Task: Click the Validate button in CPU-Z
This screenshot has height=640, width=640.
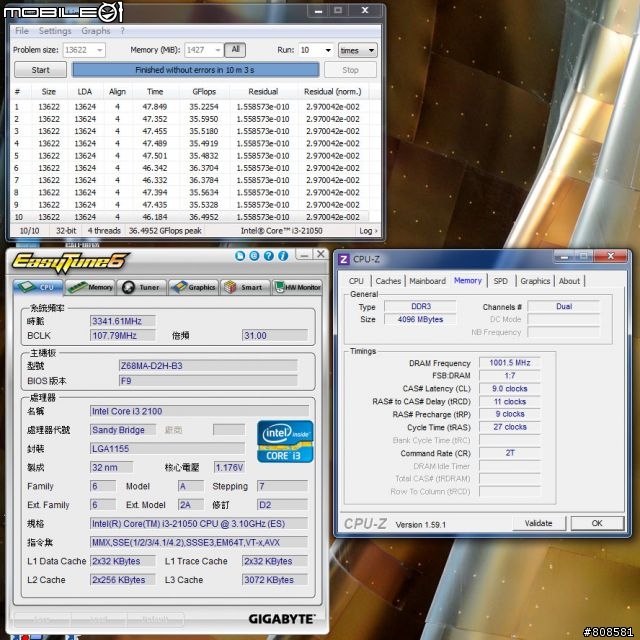Action: pyautogui.click(x=539, y=523)
